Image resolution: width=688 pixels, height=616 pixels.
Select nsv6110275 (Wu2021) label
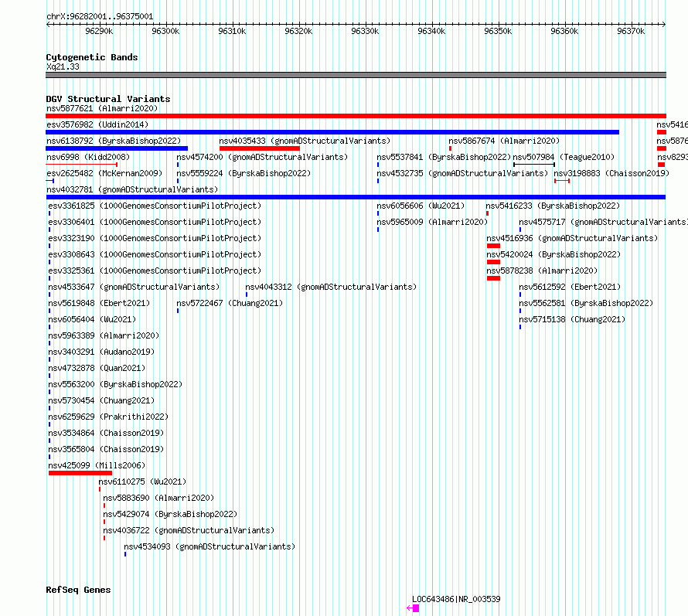point(142,482)
